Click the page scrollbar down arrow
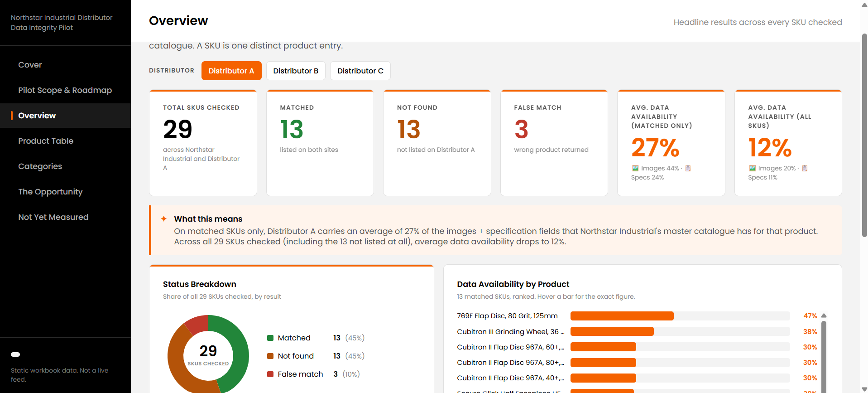 pos(864,389)
